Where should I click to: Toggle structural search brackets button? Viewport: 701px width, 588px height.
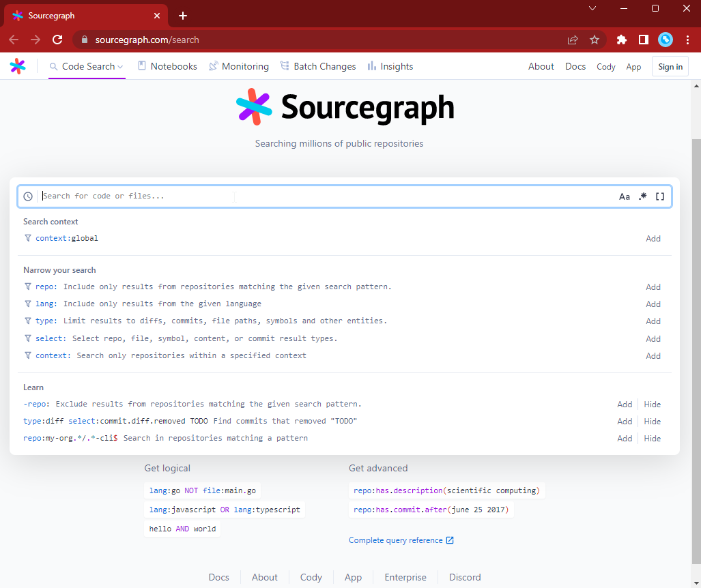click(x=660, y=196)
